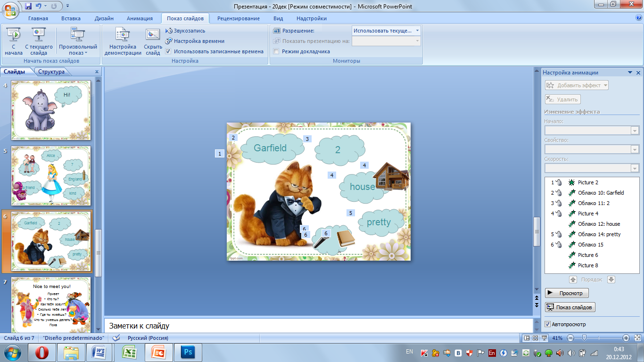
Task: Open Opera from the taskbar
Action: tap(41, 353)
